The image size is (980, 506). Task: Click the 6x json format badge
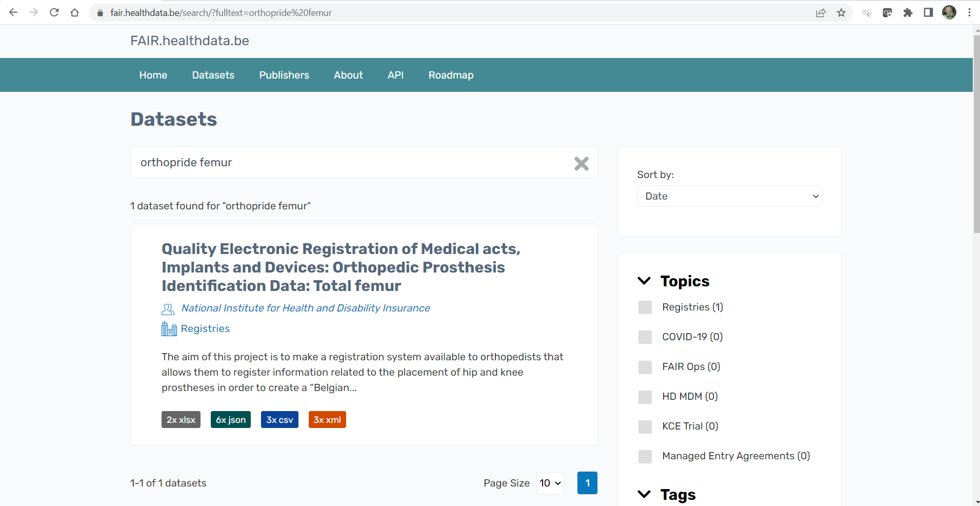coord(230,420)
